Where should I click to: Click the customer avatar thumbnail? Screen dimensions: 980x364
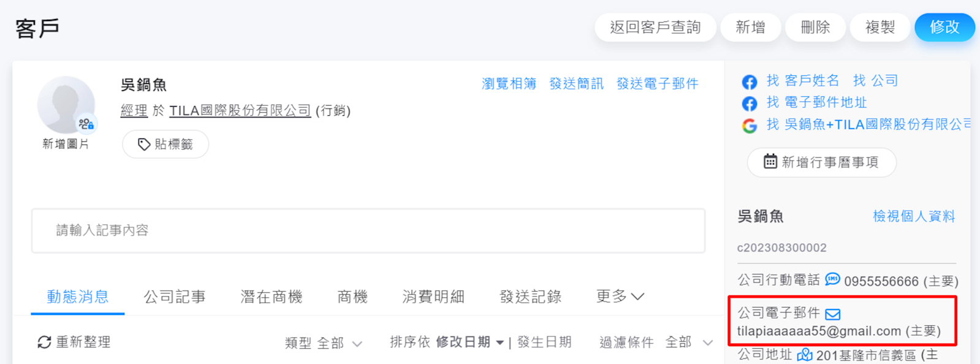[66, 105]
